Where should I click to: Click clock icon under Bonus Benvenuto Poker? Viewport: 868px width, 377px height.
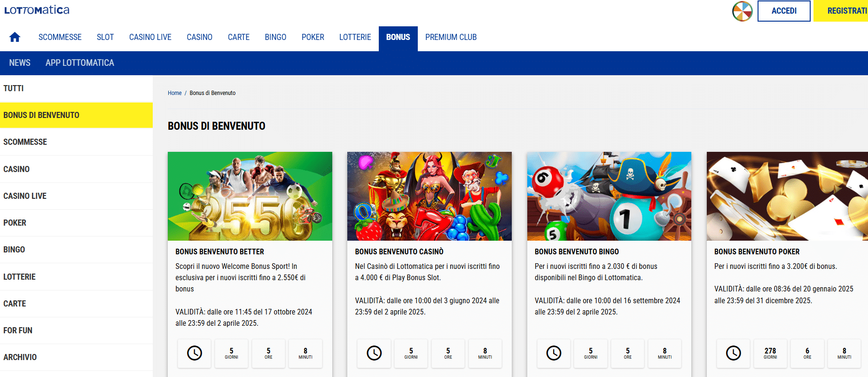coord(733,353)
